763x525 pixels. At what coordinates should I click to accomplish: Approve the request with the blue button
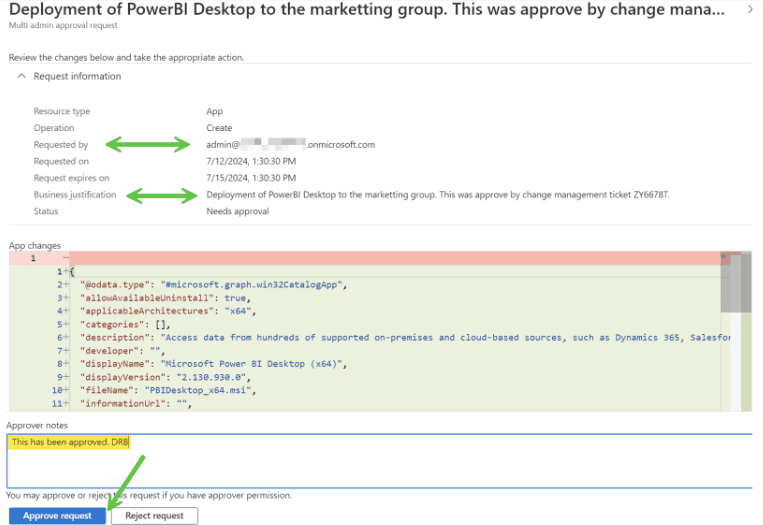click(x=56, y=516)
